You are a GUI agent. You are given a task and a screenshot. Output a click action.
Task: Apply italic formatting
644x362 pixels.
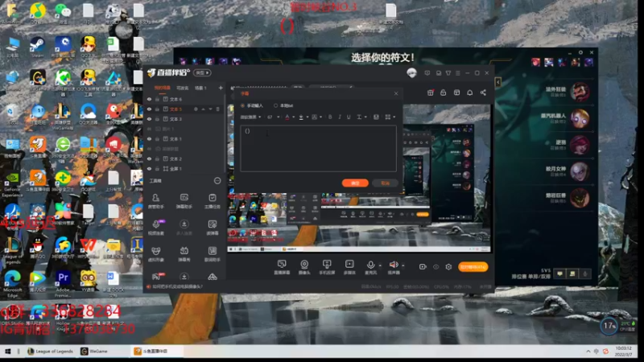click(x=340, y=117)
